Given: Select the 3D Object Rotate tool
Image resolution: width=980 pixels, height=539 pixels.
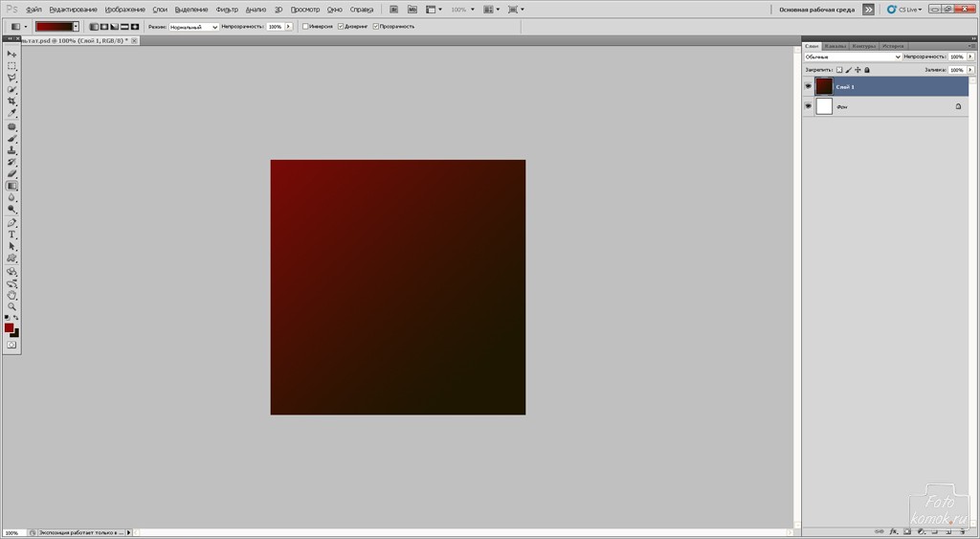Looking at the screenshot, I should click(x=11, y=272).
